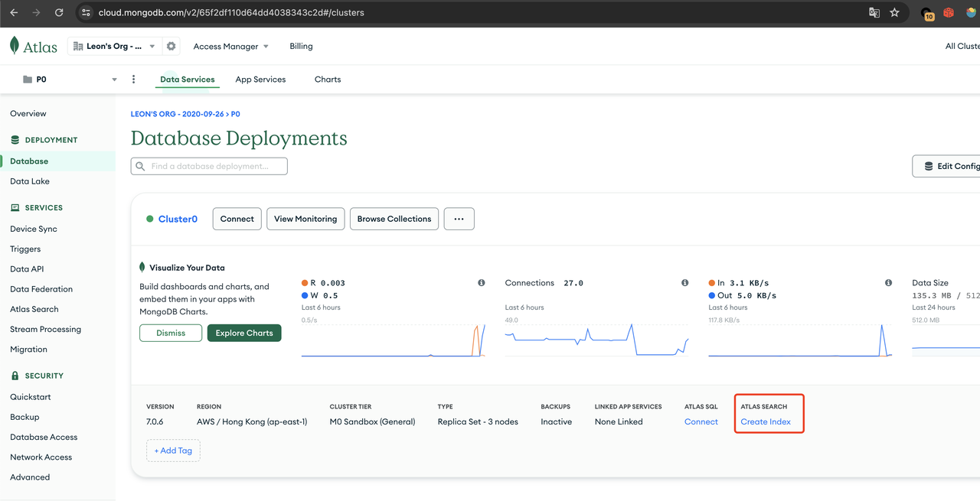The image size is (980, 501).
Task: Expand the Access Manager dropdown
Action: (x=230, y=46)
